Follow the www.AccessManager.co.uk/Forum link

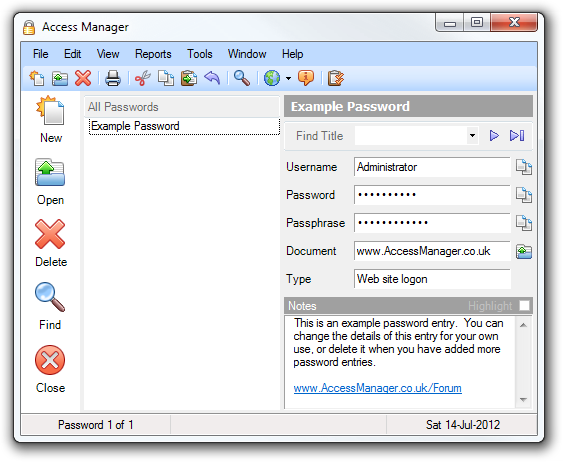[377, 388]
